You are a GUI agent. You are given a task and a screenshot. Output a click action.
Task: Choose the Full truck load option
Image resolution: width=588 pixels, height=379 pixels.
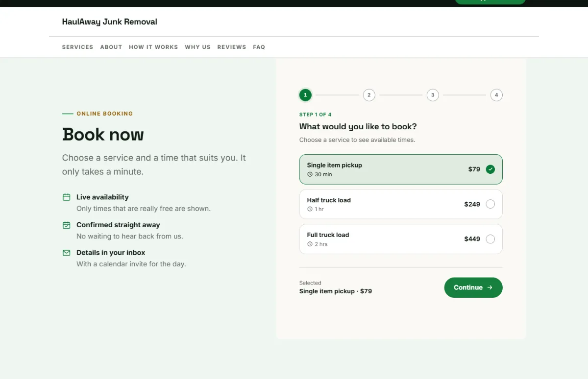pyautogui.click(x=401, y=239)
